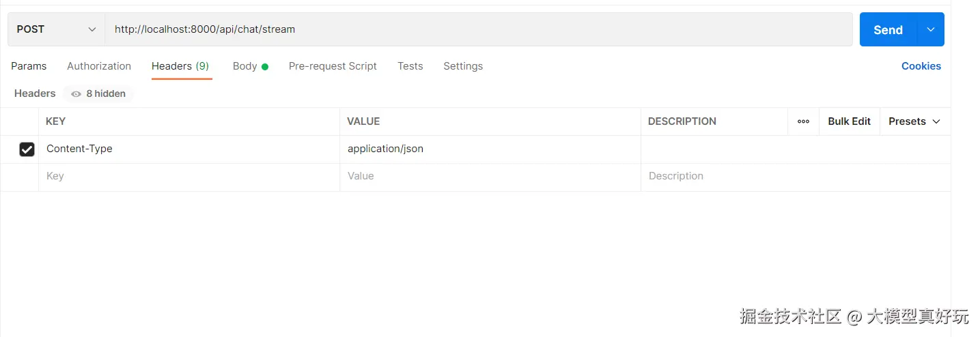This screenshot has height=337, width=980.
Task: Open the Presets dropdown
Action: (914, 121)
